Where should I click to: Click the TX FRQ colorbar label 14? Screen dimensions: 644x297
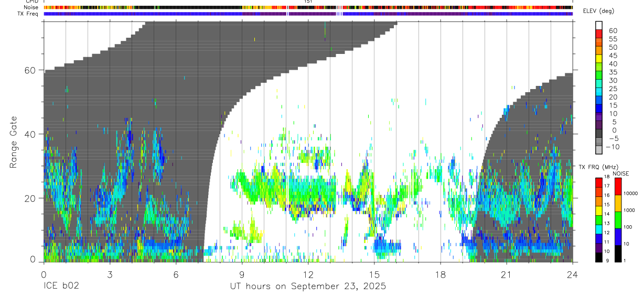click(608, 214)
